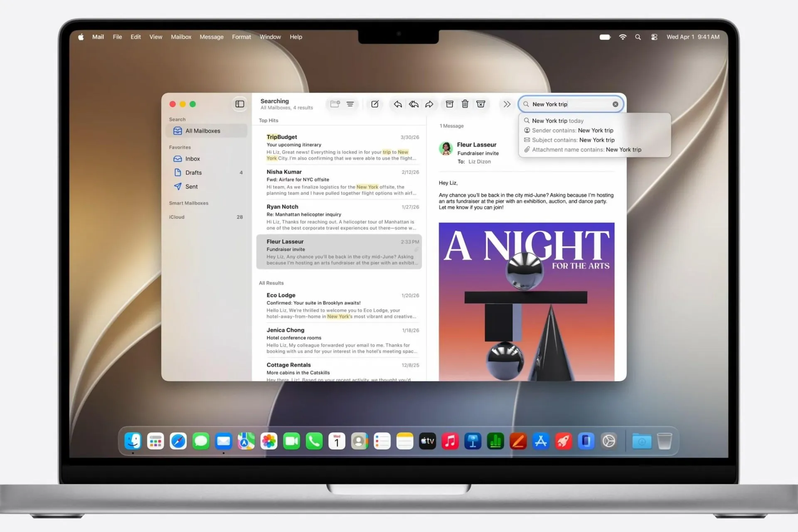The height and width of the screenshot is (532, 798).
Task: Click the Wi-Fi status icon
Action: 623,37
